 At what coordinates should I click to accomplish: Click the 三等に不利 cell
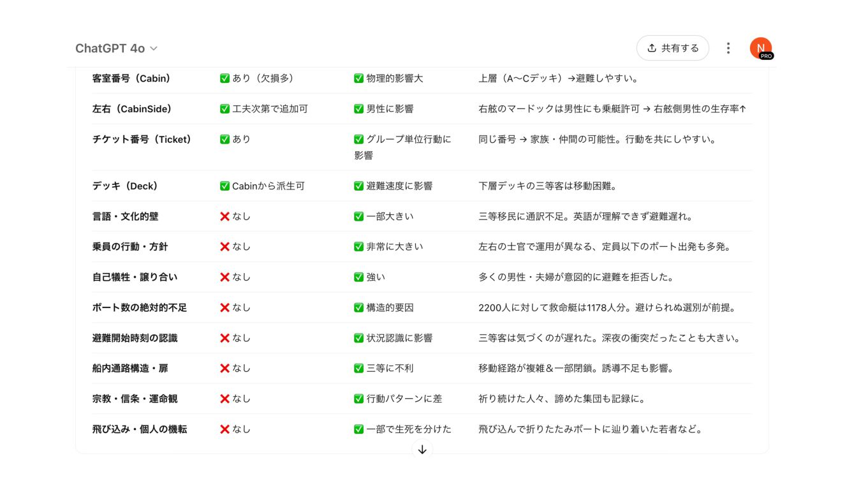[x=384, y=368]
